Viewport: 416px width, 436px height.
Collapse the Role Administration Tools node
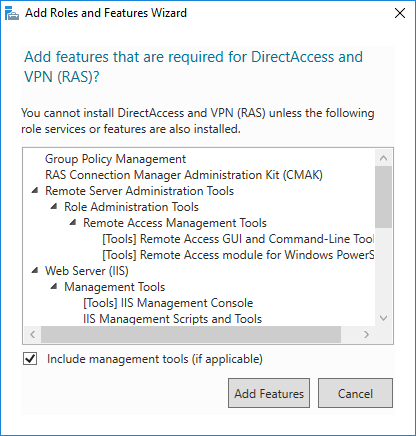click(x=54, y=207)
